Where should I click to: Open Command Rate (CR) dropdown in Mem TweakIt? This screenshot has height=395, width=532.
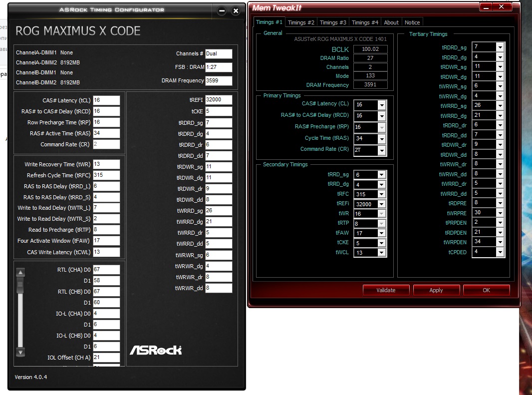(382, 150)
